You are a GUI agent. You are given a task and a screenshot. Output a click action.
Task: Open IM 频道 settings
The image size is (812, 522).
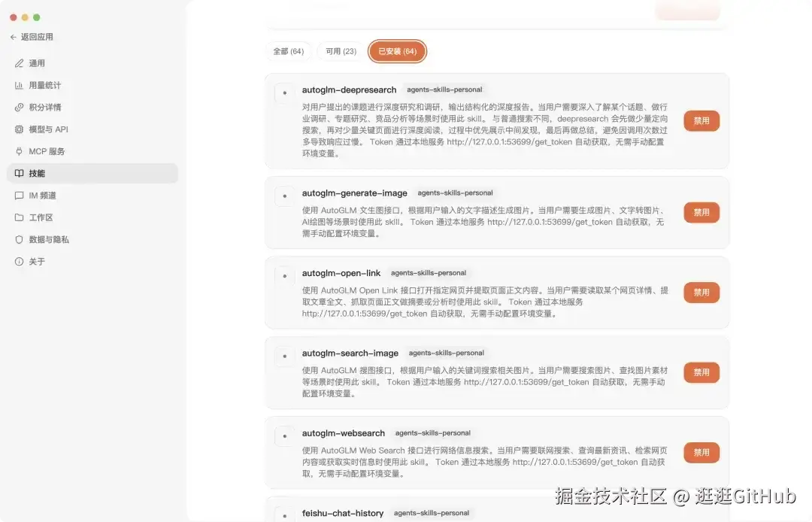pos(92,196)
